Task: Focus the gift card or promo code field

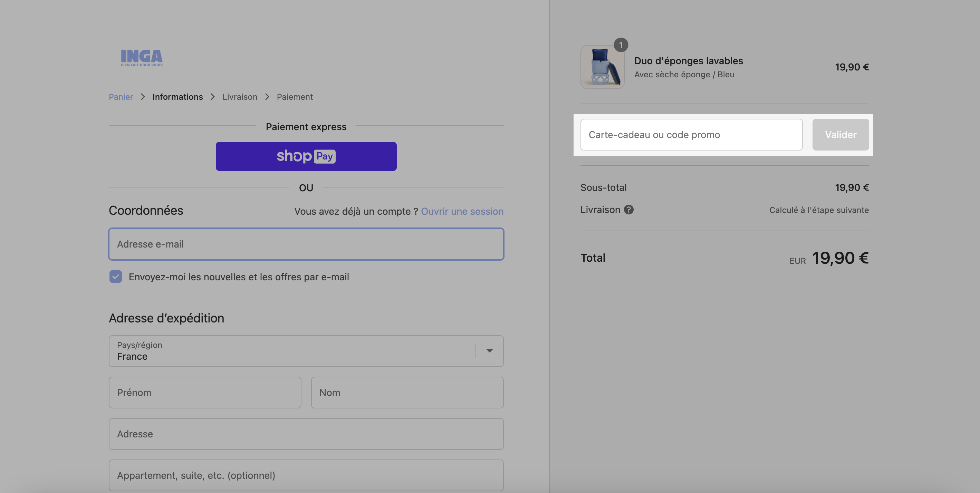Action: (x=691, y=135)
